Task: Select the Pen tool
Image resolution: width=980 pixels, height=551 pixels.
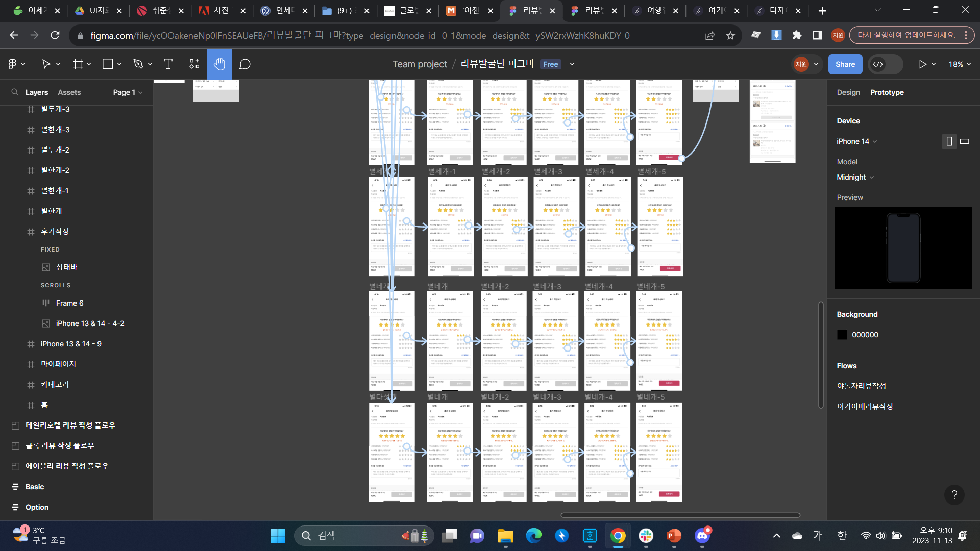Action: (x=138, y=64)
